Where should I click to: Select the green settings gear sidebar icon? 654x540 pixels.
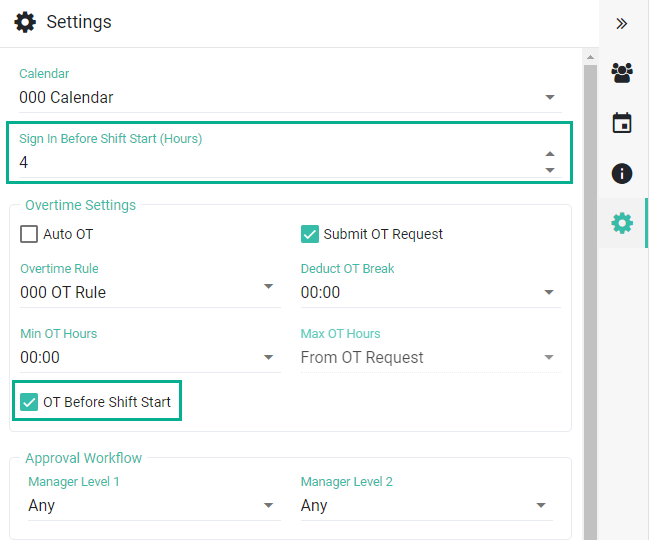[622, 223]
